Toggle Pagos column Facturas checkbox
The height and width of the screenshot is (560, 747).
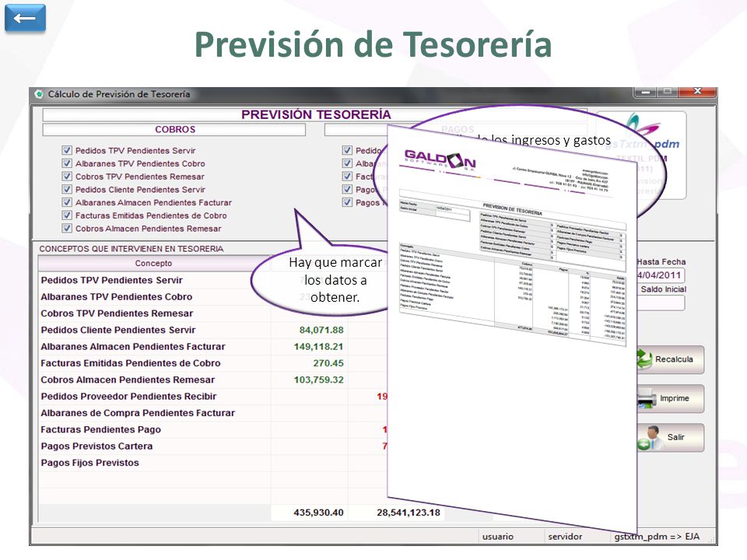click(347, 177)
